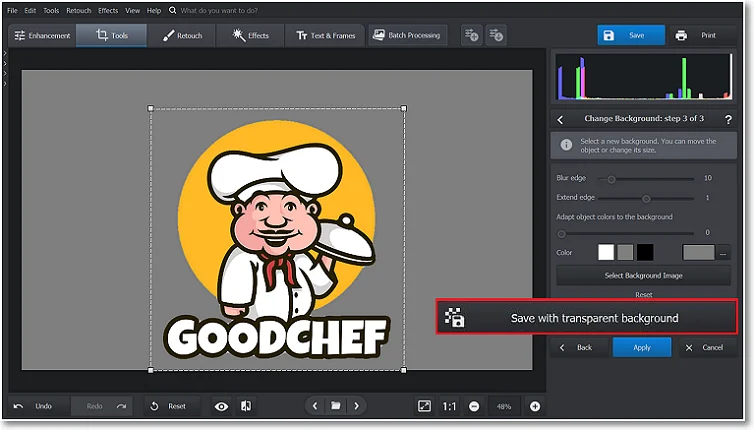Select the white color swatch
The image size is (754, 430).
(x=606, y=252)
